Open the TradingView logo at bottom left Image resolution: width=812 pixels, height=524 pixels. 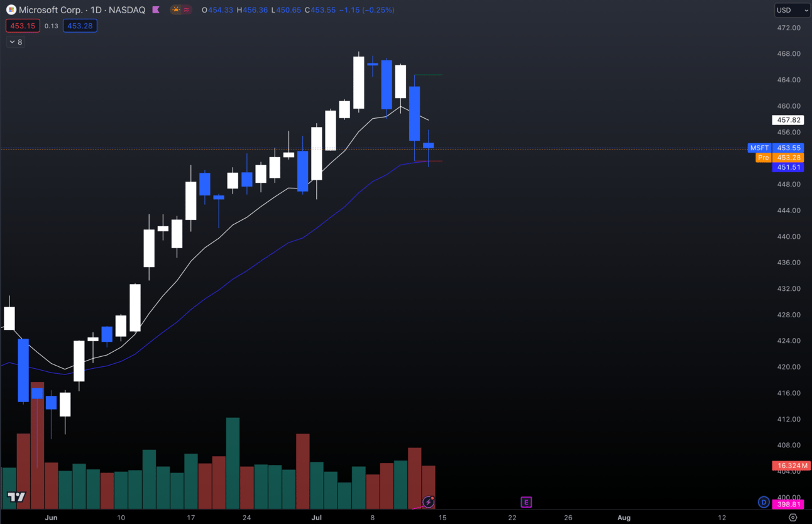point(16,497)
